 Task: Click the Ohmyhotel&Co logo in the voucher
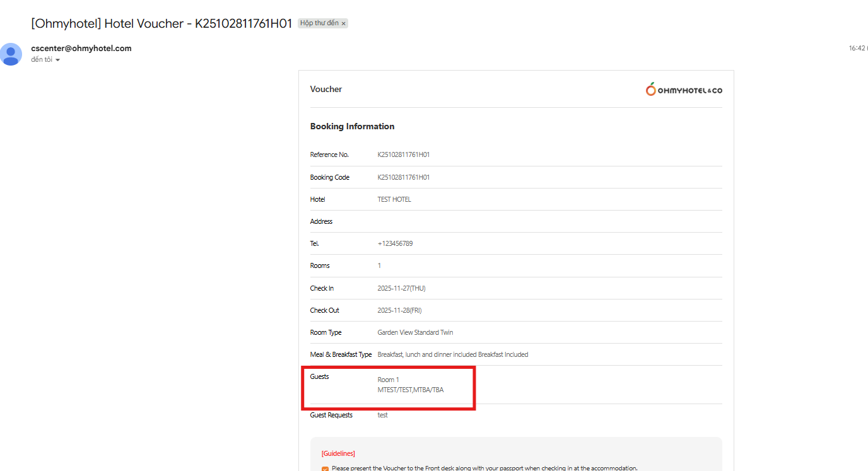point(683,90)
